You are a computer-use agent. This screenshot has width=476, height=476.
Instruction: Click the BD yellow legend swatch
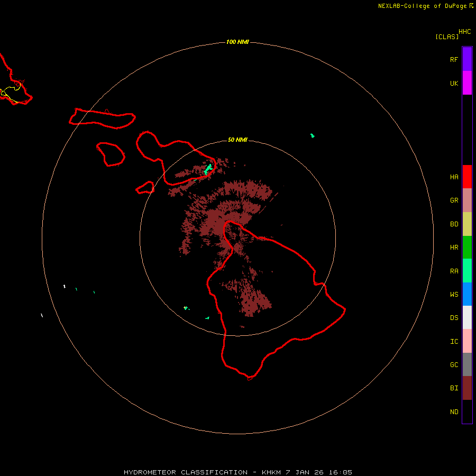467,224
